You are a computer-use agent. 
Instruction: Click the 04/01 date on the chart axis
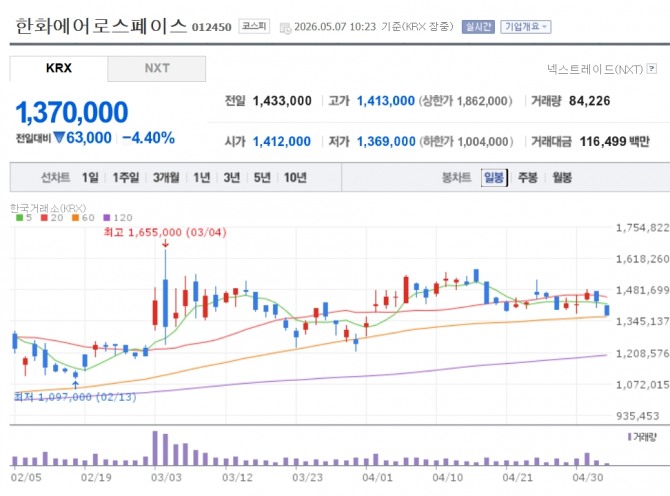point(377,477)
